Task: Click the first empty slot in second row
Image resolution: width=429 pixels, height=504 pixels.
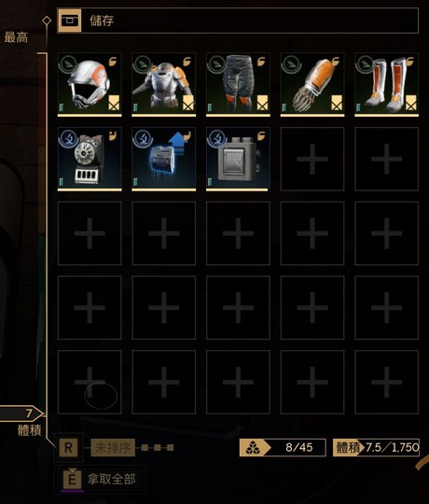Action: tap(312, 159)
